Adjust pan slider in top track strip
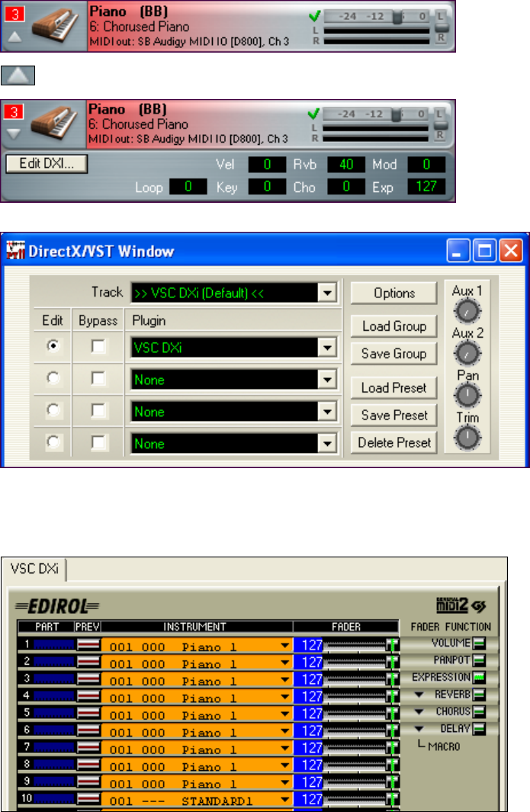This screenshot has height=812, width=530. pyautogui.click(x=441, y=27)
